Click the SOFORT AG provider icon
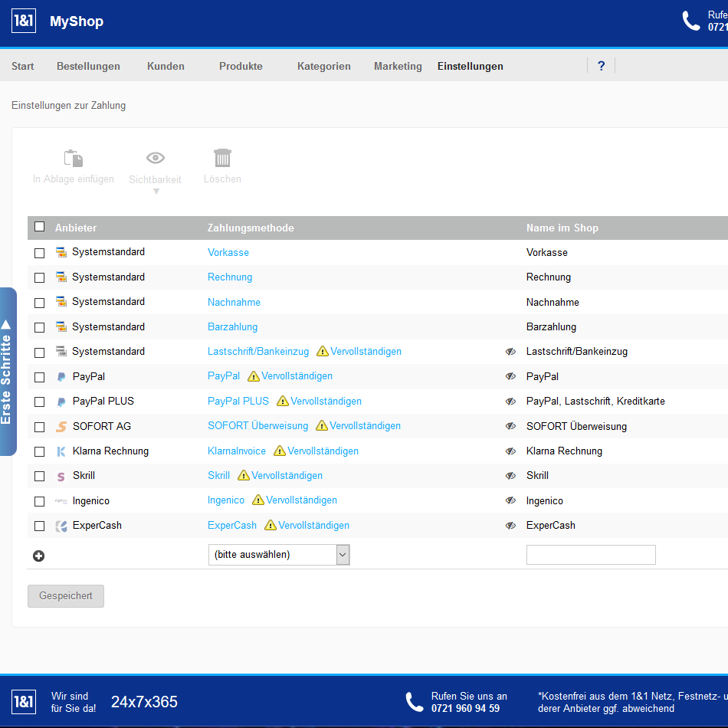This screenshot has height=728, width=728. pos(61,426)
